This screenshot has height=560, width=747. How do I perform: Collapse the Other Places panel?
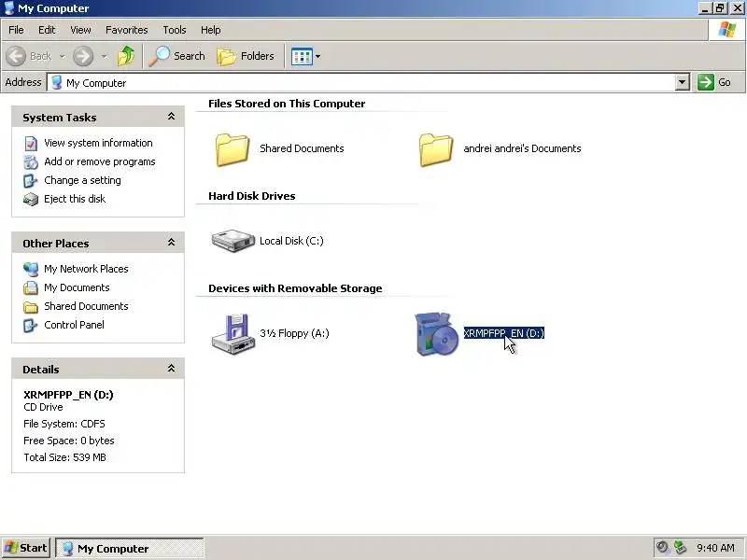(171, 243)
